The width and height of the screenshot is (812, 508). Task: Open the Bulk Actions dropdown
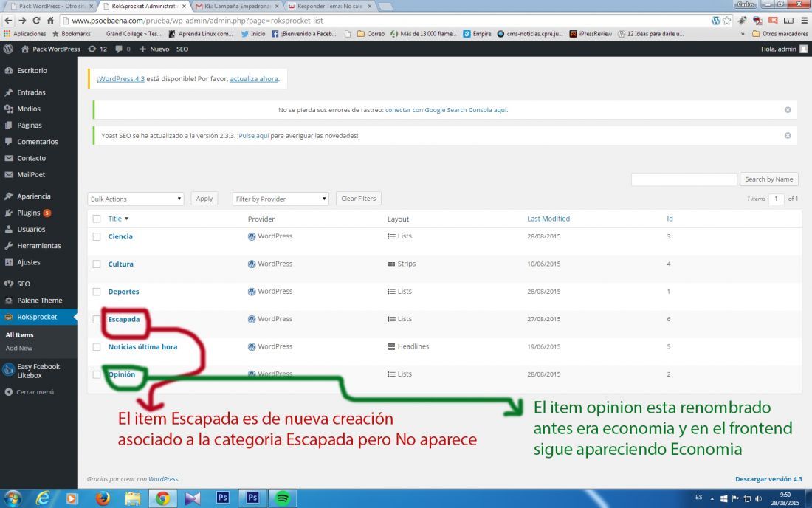[136, 199]
